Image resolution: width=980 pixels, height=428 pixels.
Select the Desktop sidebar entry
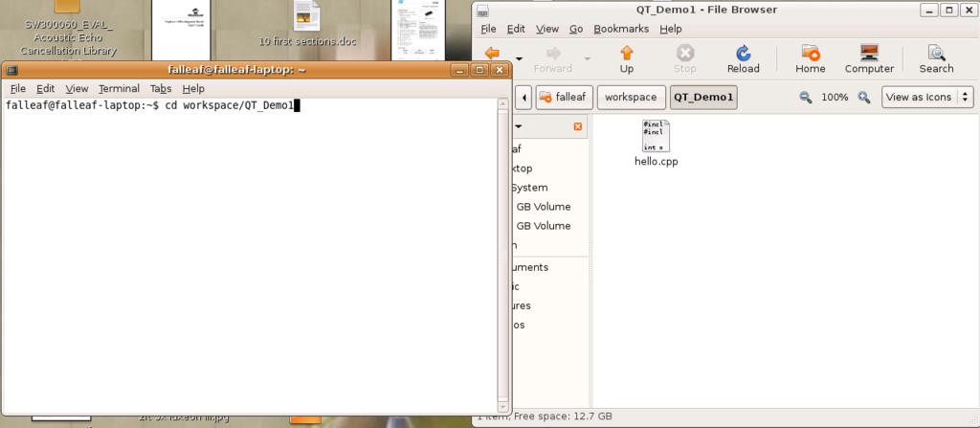coord(522,168)
